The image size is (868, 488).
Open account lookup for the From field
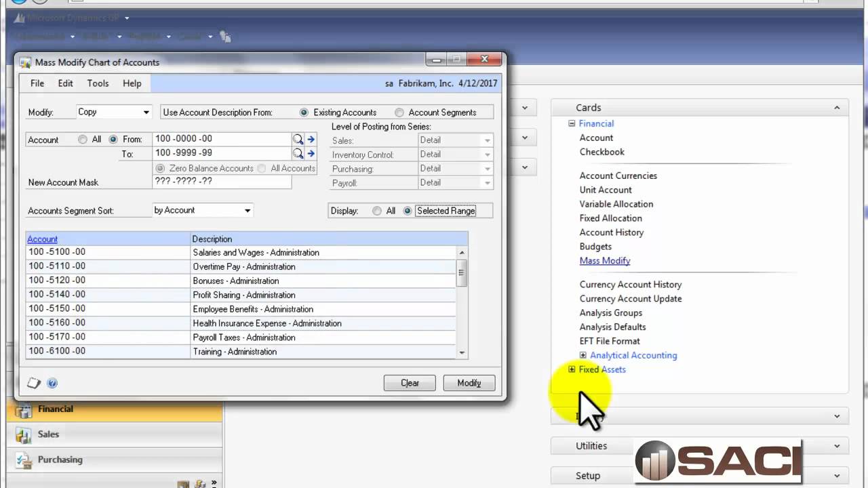(x=298, y=139)
